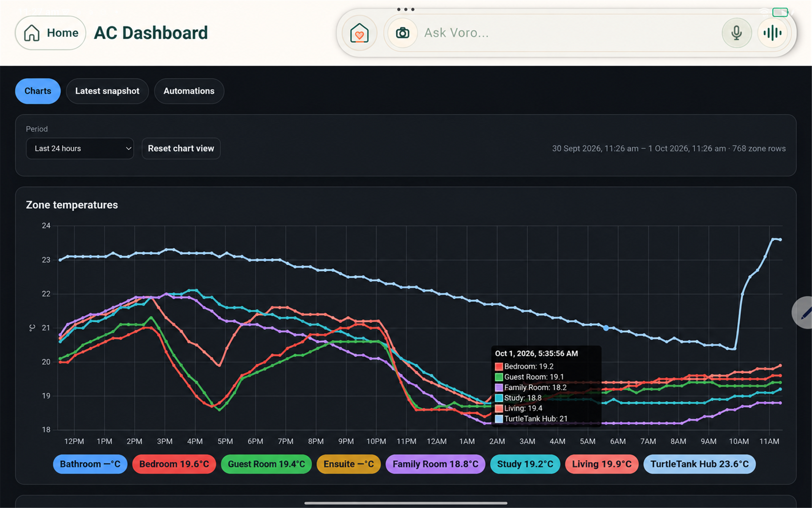Toggle the Bedroom 19.6°C legend chip
The height and width of the screenshot is (508, 812).
coord(174,464)
